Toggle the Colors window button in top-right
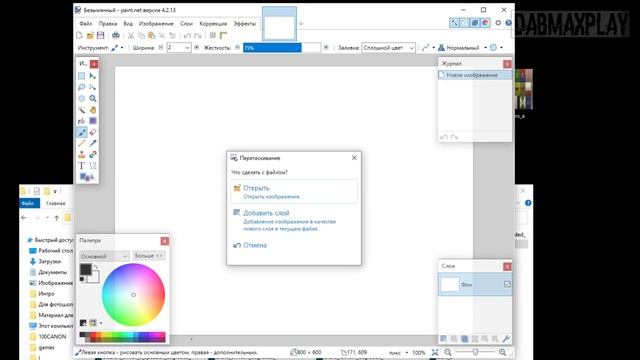Viewport: 640px width, 360px height. 485,23
